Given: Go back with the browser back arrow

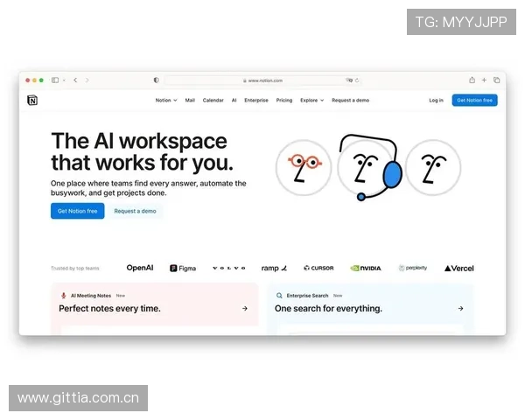Looking at the screenshot, I should point(75,80).
